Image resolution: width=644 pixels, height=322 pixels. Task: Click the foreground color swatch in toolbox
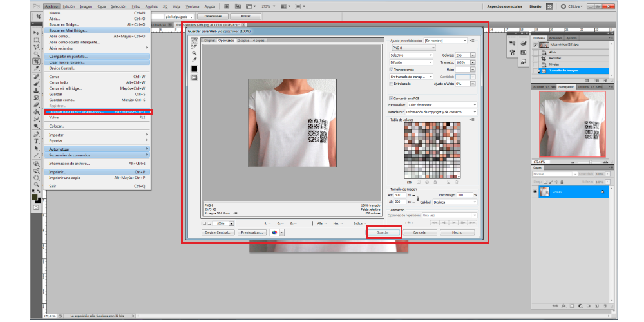tap(35, 198)
